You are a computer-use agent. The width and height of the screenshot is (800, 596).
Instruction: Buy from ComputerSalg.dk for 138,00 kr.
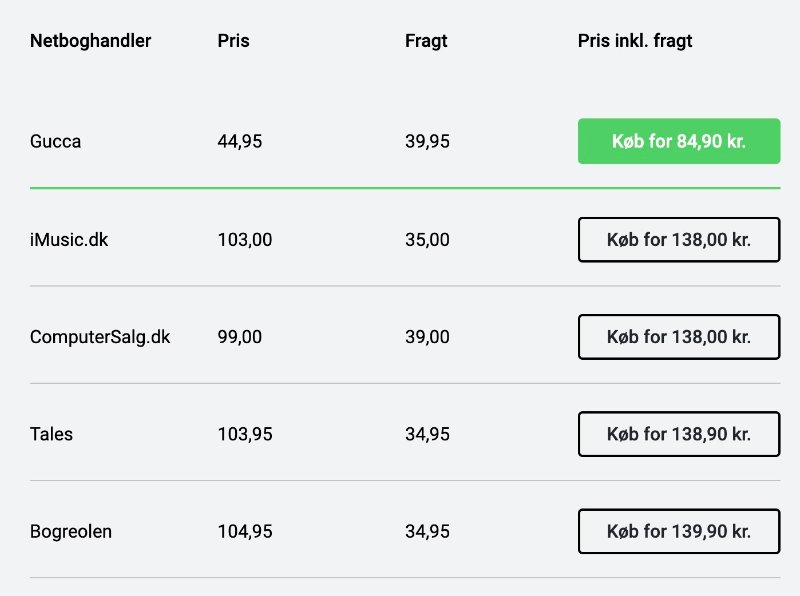[679, 337]
